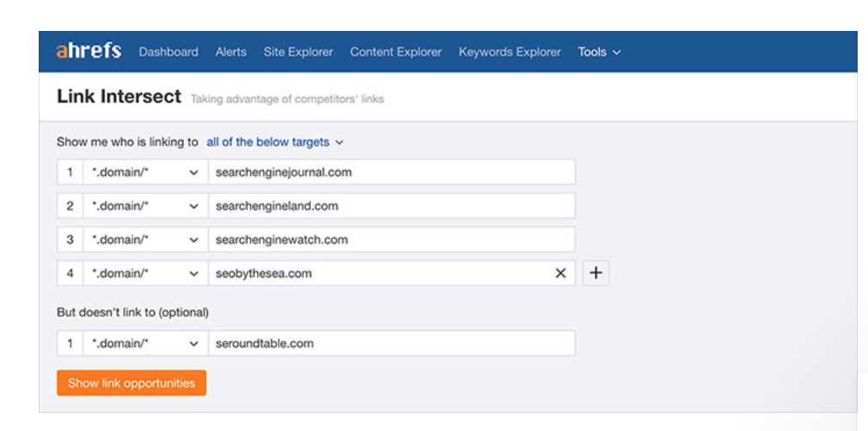868x431 pixels.
Task: Click the searchengineland.com input field
Action: point(392,206)
